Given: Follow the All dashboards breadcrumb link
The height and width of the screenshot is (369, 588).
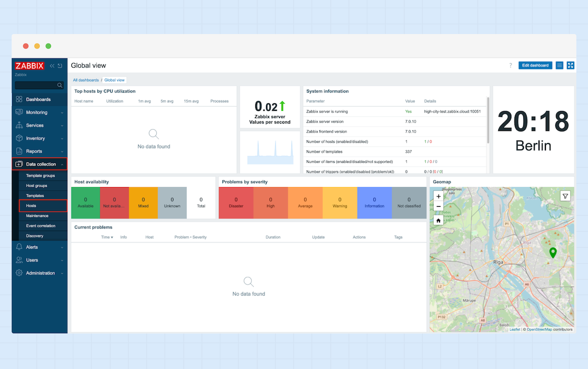Looking at the screenshot, I should pos(86,80).
